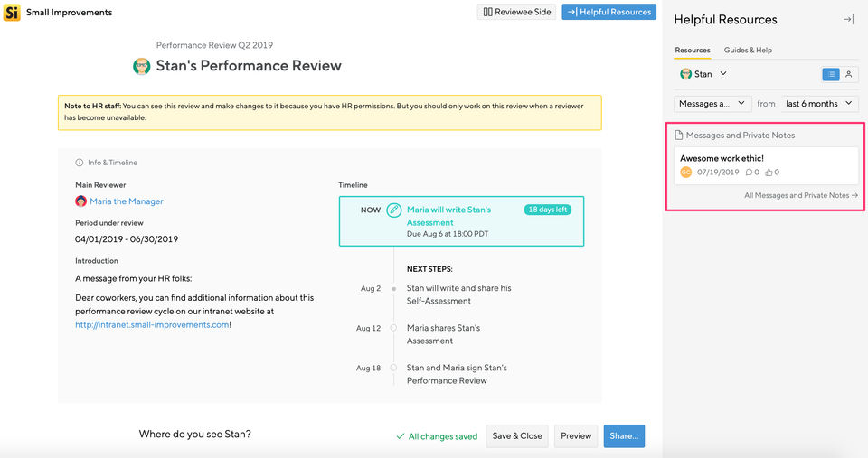Open the last 6 months dropdown
868x458 pixels.
818,104
